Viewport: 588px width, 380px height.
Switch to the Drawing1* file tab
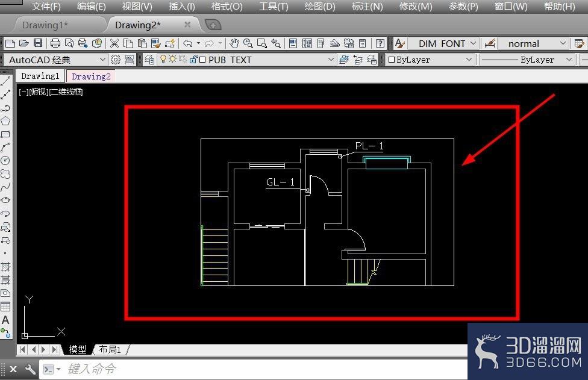point(45,25)
